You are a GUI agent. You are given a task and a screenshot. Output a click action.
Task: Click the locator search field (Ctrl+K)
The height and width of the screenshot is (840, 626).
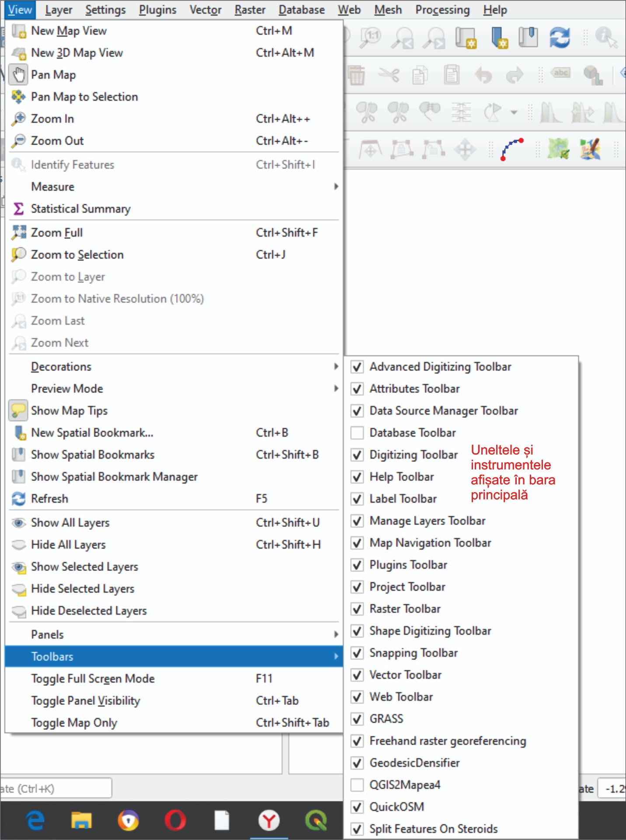click(x=56, y=788)
